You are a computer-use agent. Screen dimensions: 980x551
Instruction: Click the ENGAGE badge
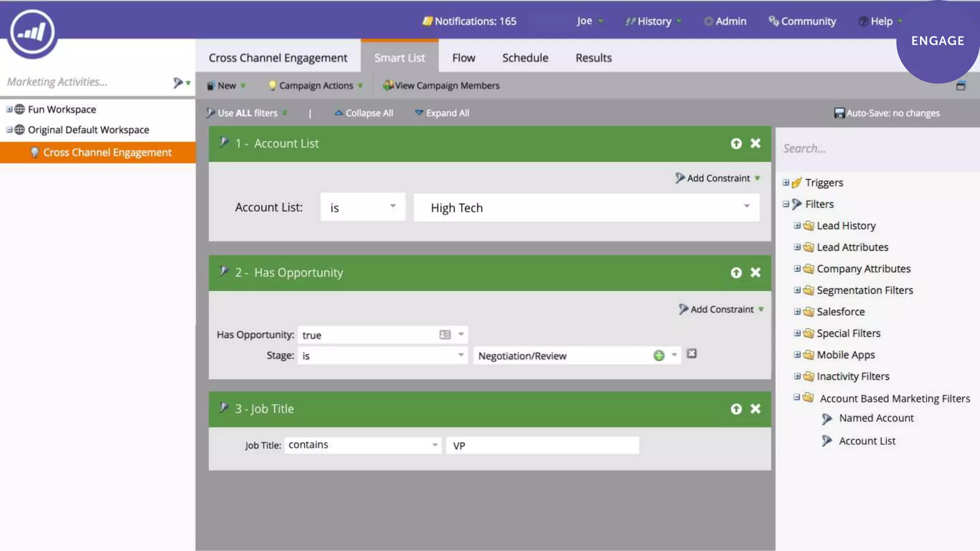tap(938, 41)
